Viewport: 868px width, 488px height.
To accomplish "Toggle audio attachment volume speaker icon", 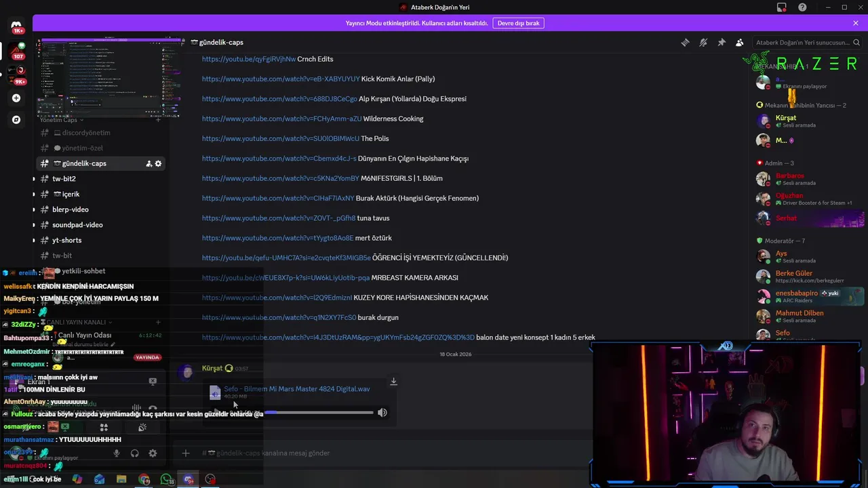I will [382, 412].
